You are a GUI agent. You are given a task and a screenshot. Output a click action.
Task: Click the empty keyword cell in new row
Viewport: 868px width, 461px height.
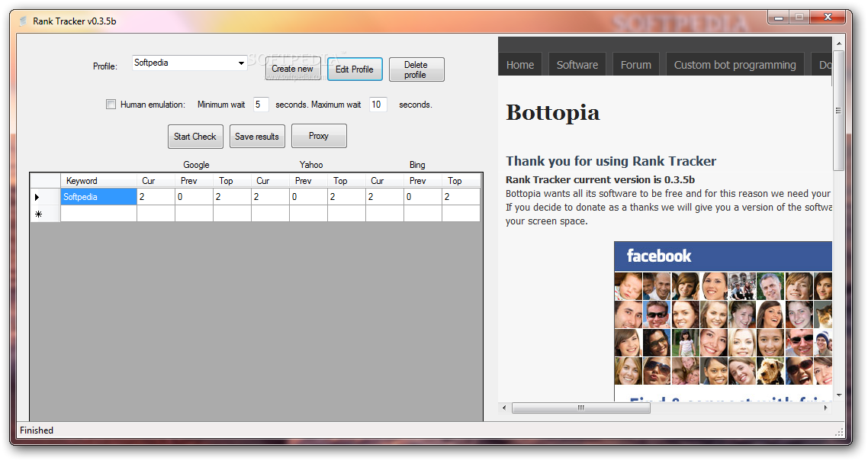tap(98, 214)
